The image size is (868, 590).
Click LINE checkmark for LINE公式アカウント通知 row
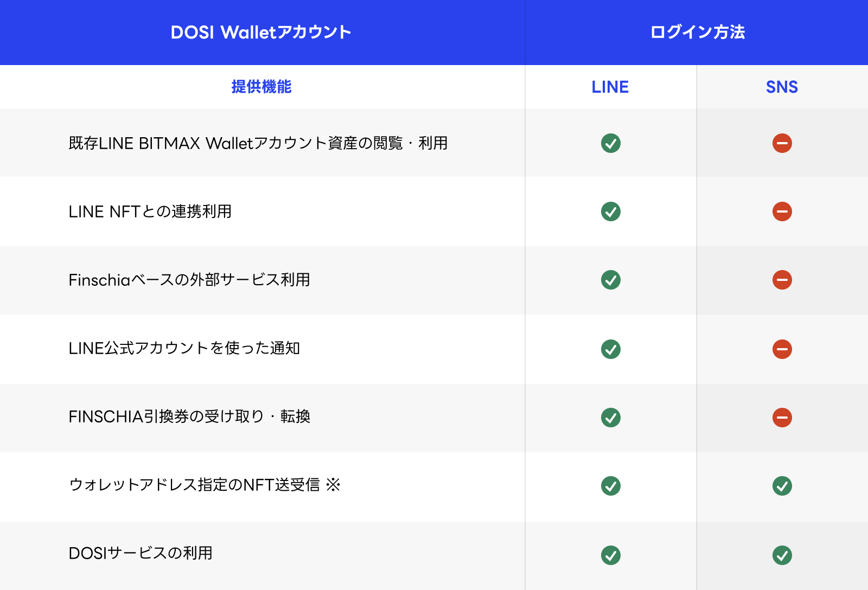click(610, 349)
